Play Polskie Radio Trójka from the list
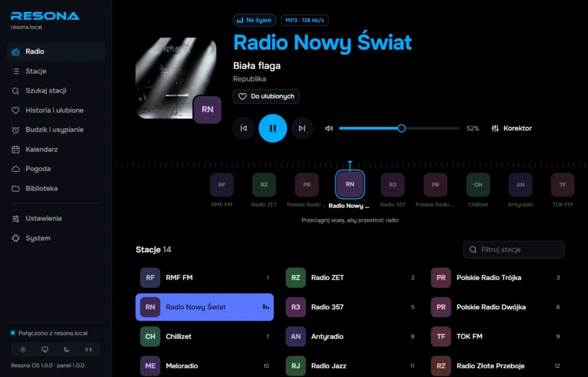The height and width of the screenshot is (377, 588). point(496,278)
